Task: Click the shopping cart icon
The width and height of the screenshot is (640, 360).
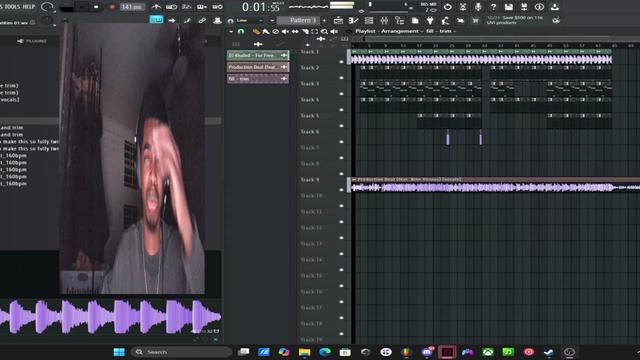Action: (x=475, y=20)
